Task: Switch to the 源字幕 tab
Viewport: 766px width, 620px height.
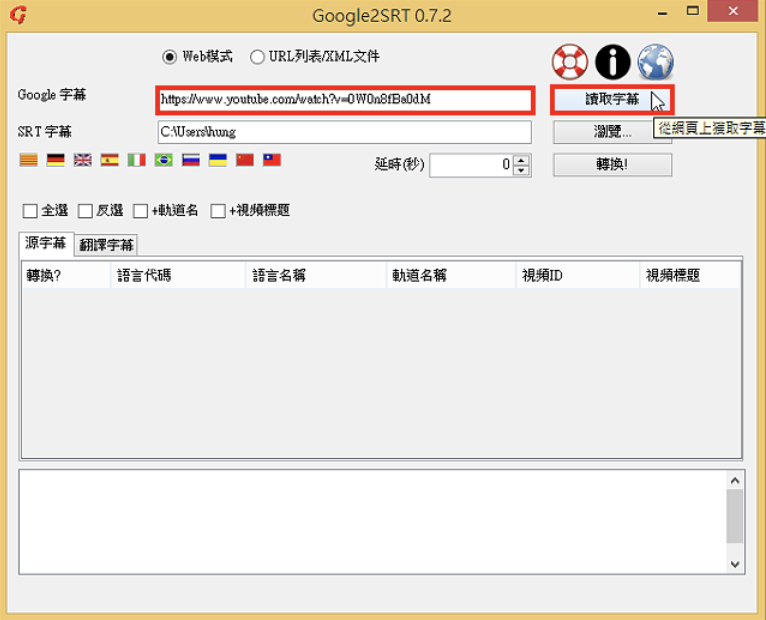Action: 46,243
